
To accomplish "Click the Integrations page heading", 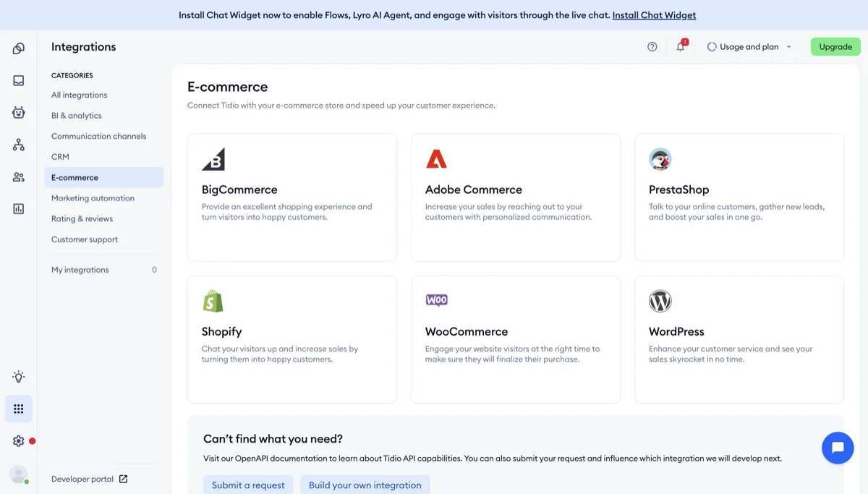I will pyautogui.click(x=83, y=47).
